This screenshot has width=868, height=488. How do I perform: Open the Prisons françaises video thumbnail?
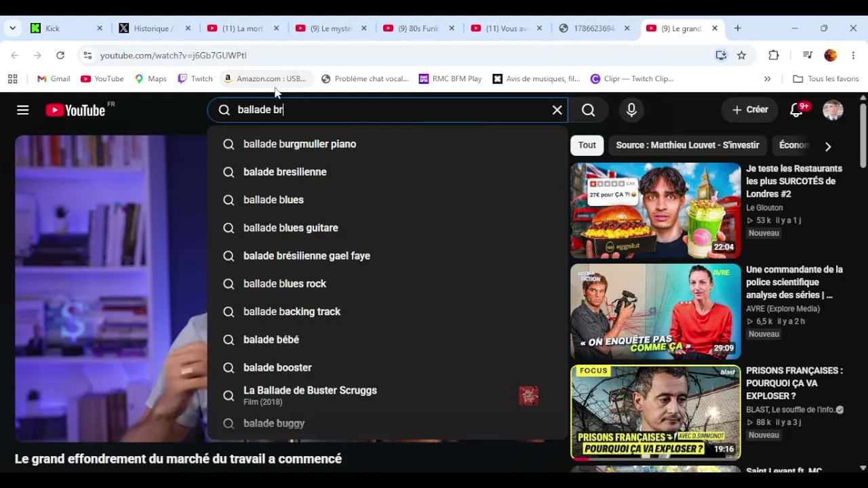pos(656,413)
